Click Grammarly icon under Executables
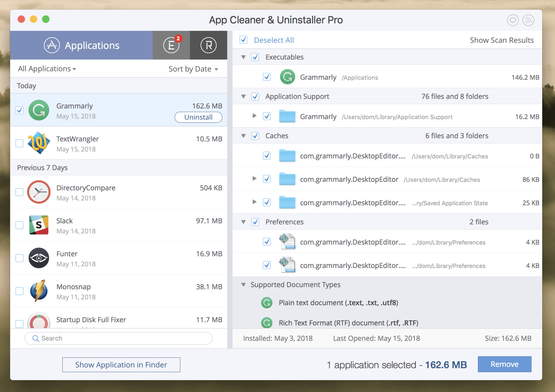The height and width of the screenshot is (392, 555). [287, 77]
